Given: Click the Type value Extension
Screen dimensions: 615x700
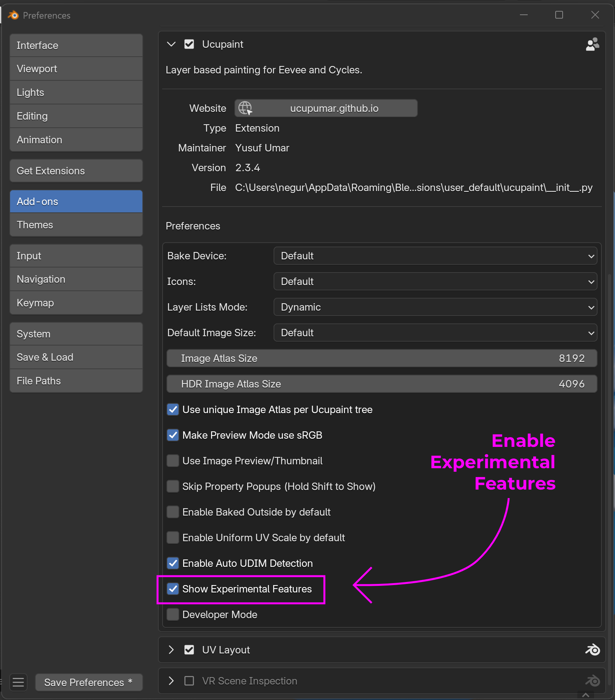Looking at the screenshot, I should point(257,128).
